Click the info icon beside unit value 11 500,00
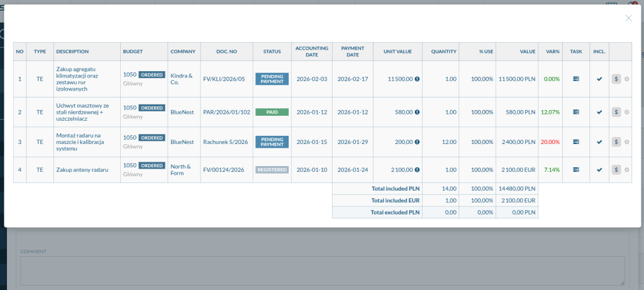Image resolution: width=644 pixels, height=290 pixels. [x=417, y=79]
